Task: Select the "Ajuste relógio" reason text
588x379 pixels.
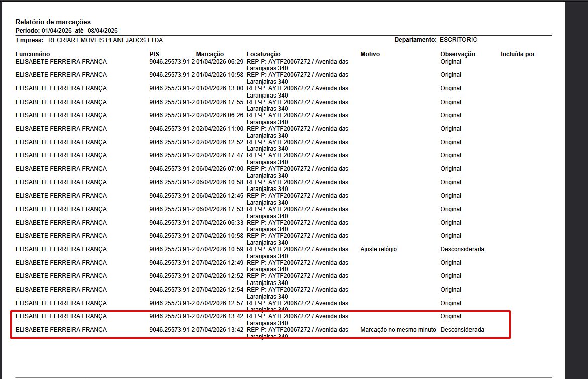Action: [x=378, y=249]
